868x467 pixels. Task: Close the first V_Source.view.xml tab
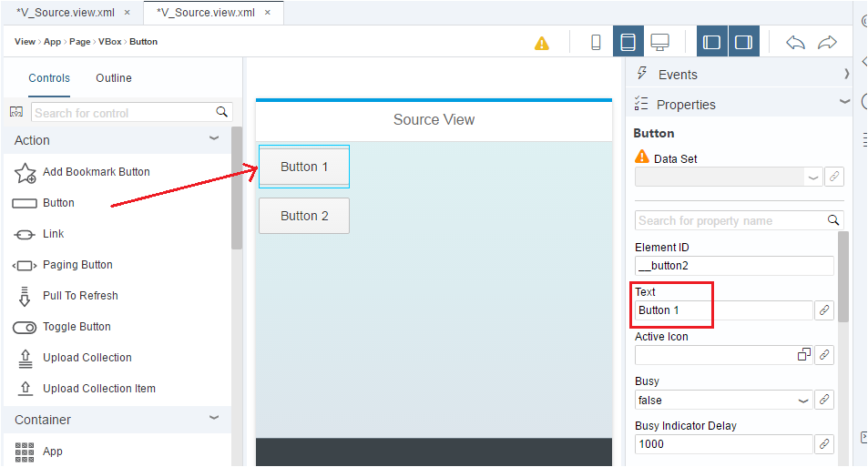[128, 12]
